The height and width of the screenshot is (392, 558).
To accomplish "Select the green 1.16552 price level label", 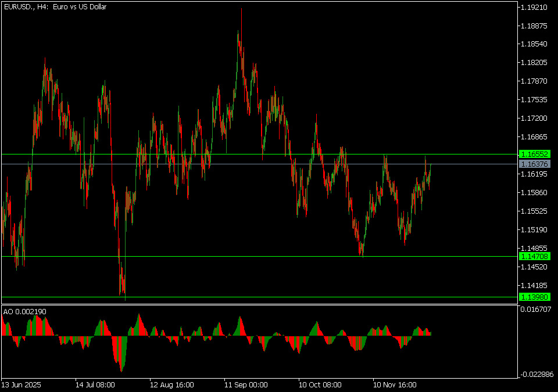I will [x=534, y=154].
